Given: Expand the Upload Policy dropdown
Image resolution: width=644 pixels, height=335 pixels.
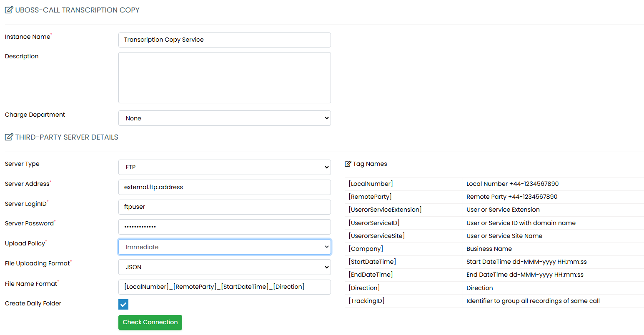Looking at the screenshot, I should coord(225,247).
